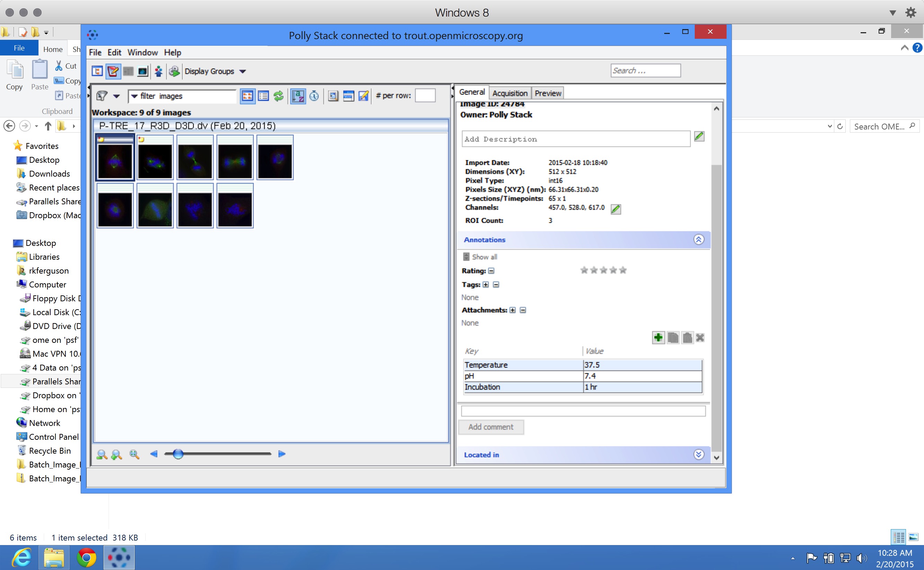Select the fifth thumbnail in first row
The image size is (924, 570).
[275, 158]
